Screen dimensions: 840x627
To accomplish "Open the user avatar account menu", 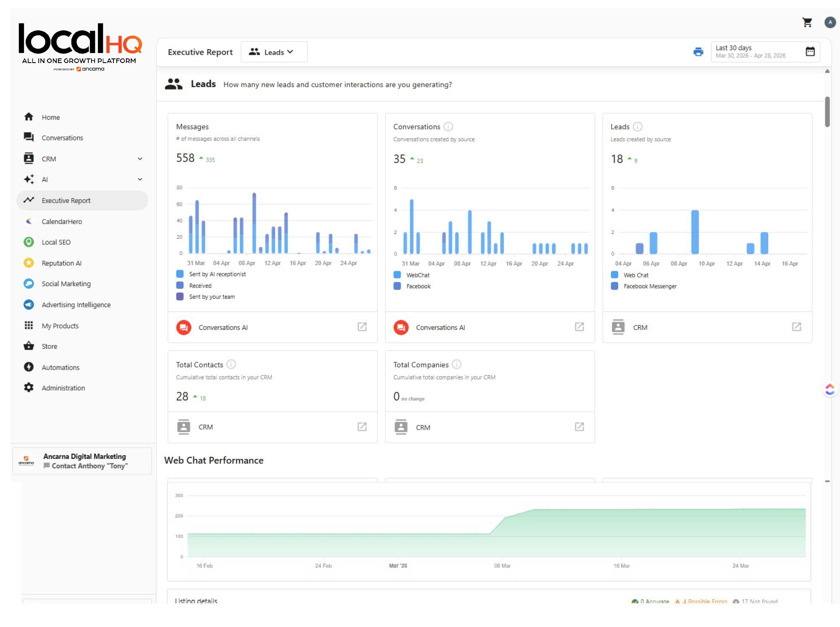I will [830, 22].
